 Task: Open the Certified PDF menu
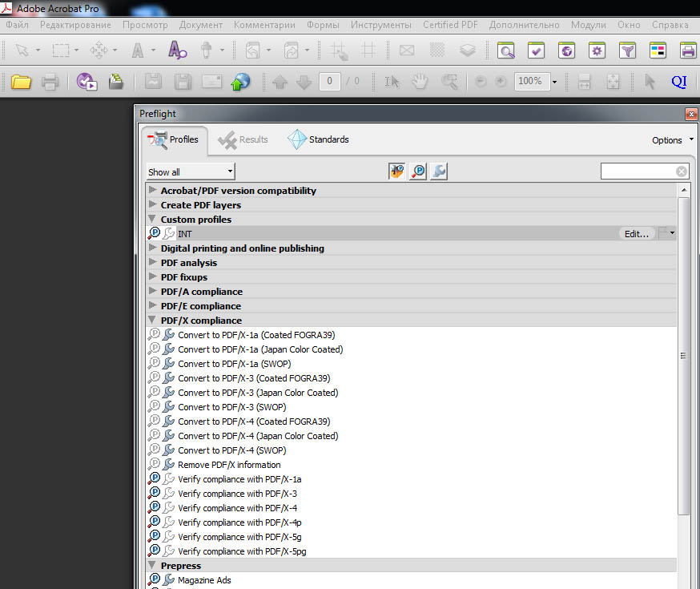tap(450, 25)
